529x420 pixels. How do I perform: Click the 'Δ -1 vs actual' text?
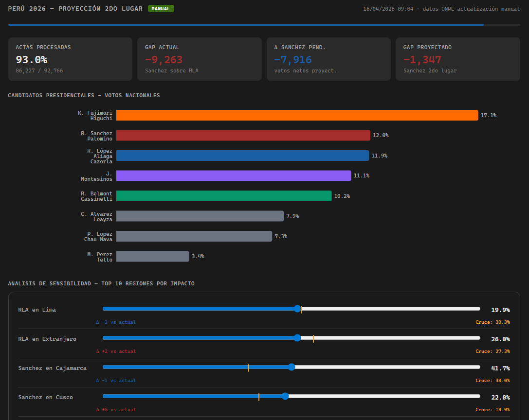116,381
